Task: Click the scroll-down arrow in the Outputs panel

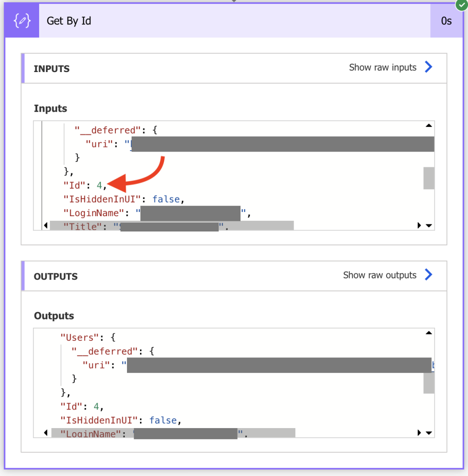Action: click(428, 432)
